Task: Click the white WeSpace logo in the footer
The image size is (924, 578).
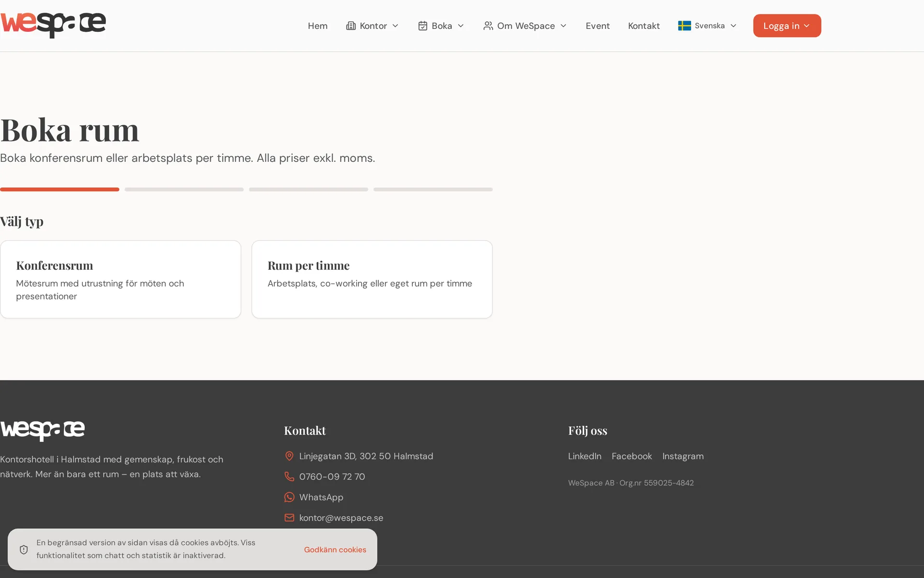Action: coord(42,431)
